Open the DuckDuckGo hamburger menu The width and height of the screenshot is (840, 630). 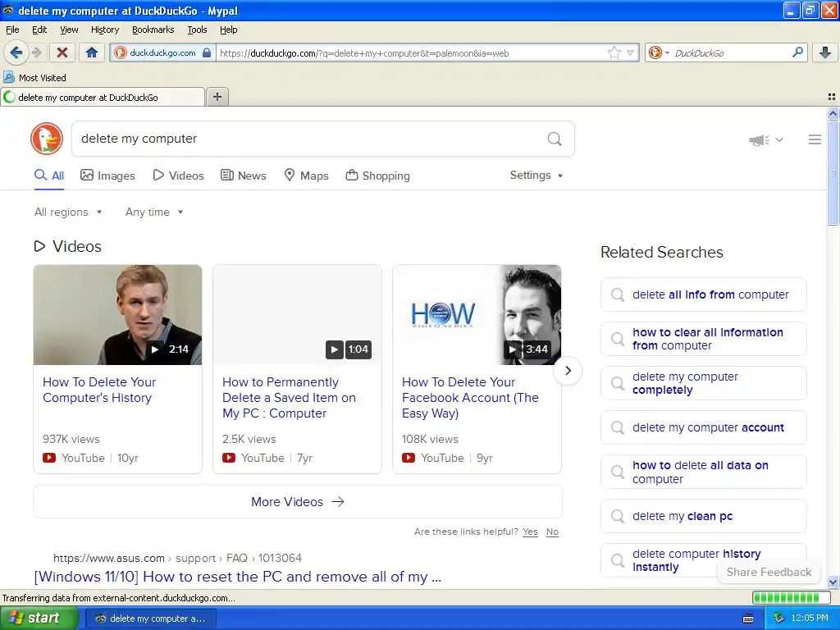coord(815,139)
